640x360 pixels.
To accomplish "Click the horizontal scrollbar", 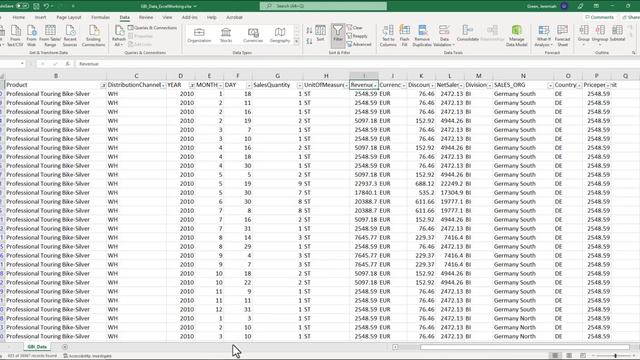I will [x=524, y=347].
